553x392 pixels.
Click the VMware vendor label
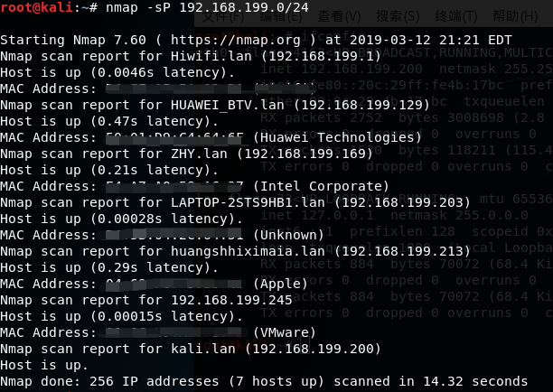pyautogui.click(x=280, y=332)
